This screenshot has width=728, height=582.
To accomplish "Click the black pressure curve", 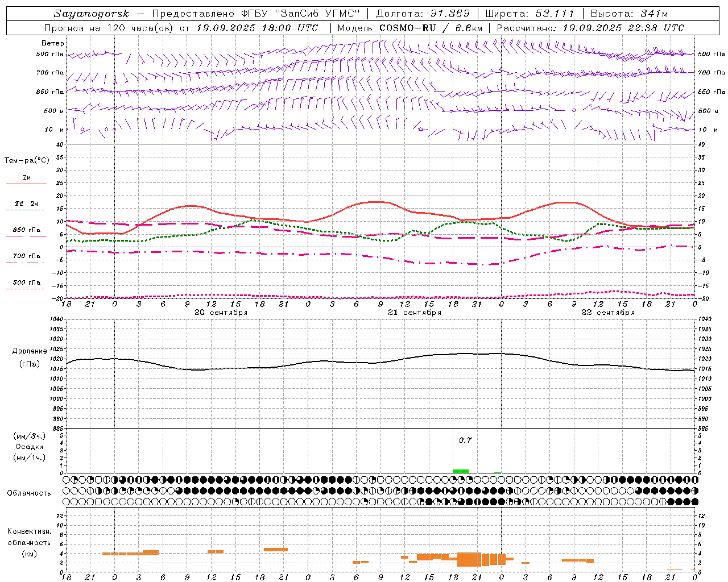I will [x=380, y=362].
